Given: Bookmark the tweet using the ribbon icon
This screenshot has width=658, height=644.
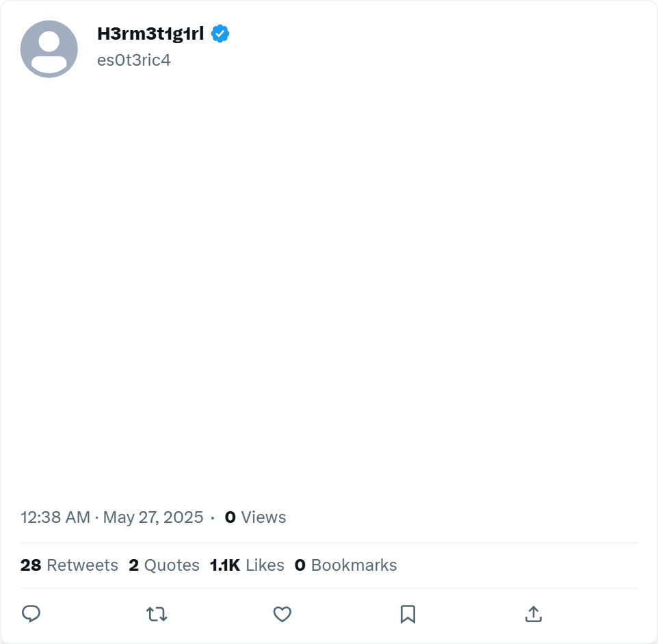Looking at the screenshot, I should 408,614.
